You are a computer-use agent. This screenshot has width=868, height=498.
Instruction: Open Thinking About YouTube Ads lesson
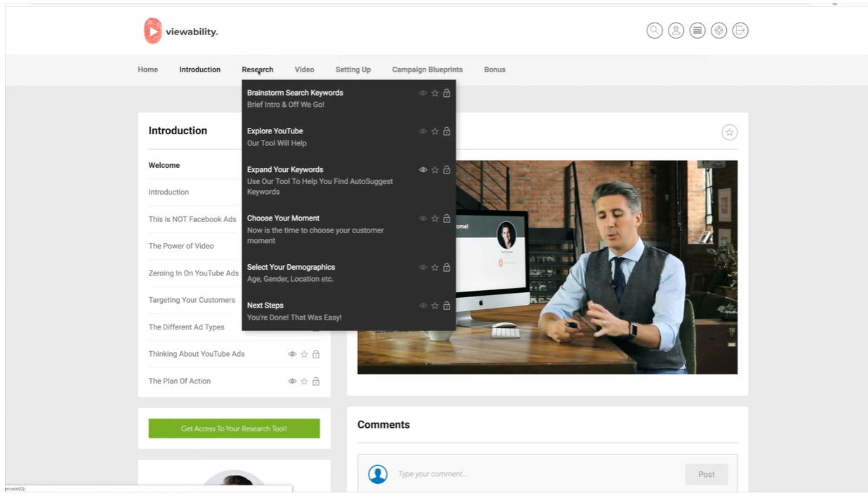point(197,354)
